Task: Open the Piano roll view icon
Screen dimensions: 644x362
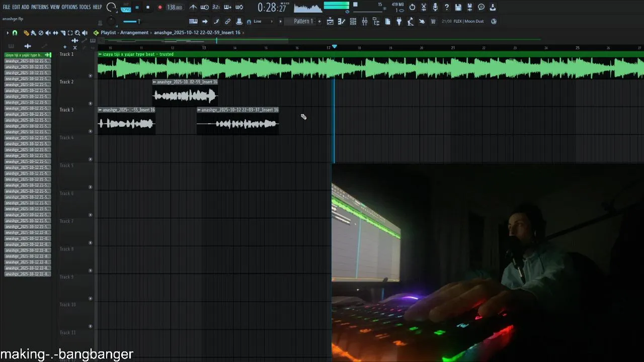Action: 342,21
